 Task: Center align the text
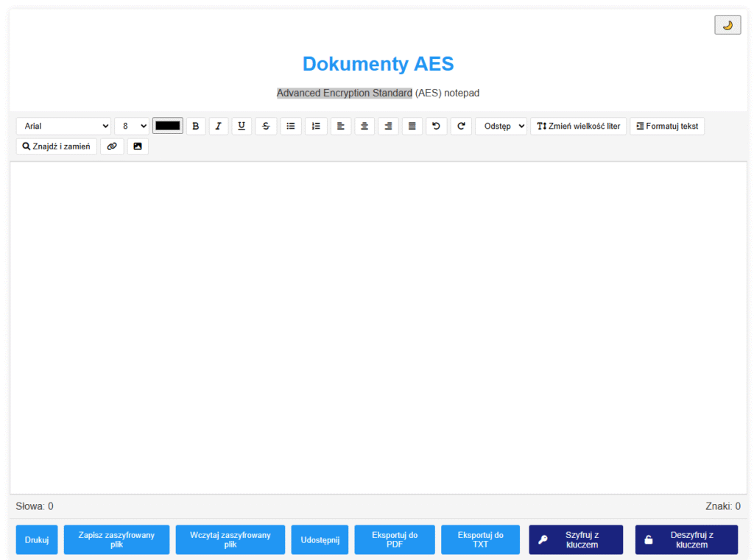click(364, 126)
